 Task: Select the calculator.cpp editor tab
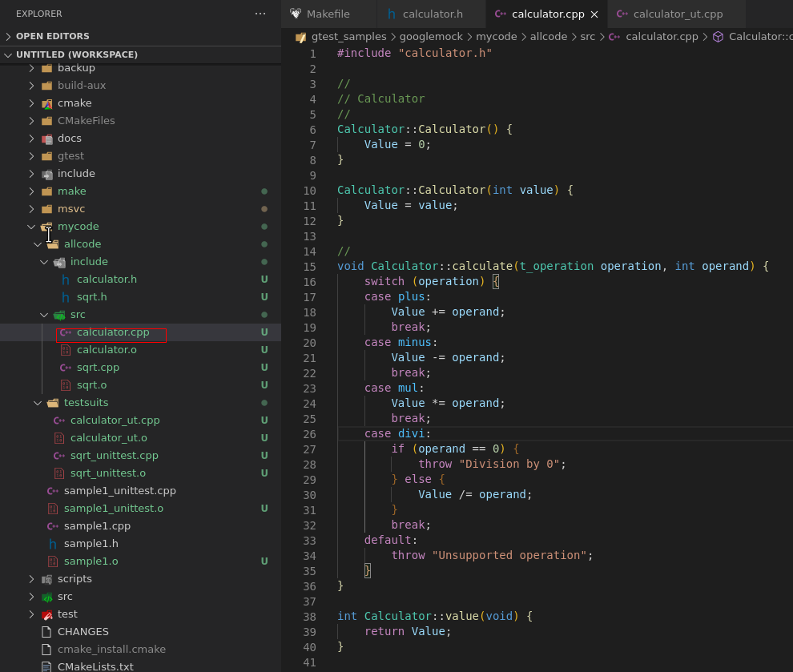548,14
